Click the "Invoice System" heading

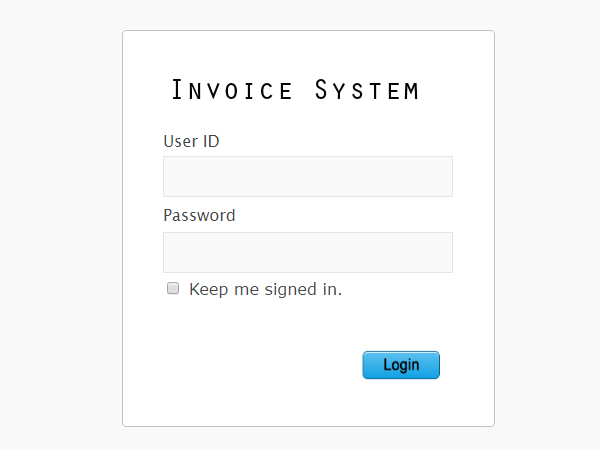tap(295, 91)
